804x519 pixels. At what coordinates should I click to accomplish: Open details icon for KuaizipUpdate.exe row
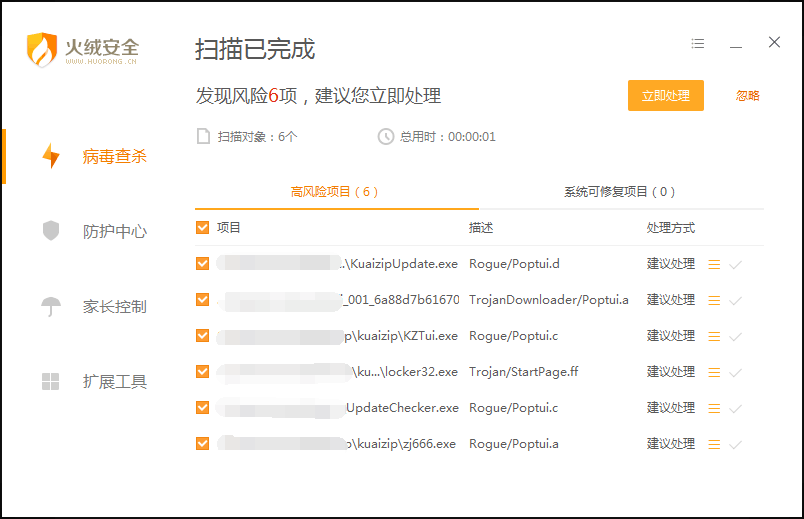[x=714, y=264]
